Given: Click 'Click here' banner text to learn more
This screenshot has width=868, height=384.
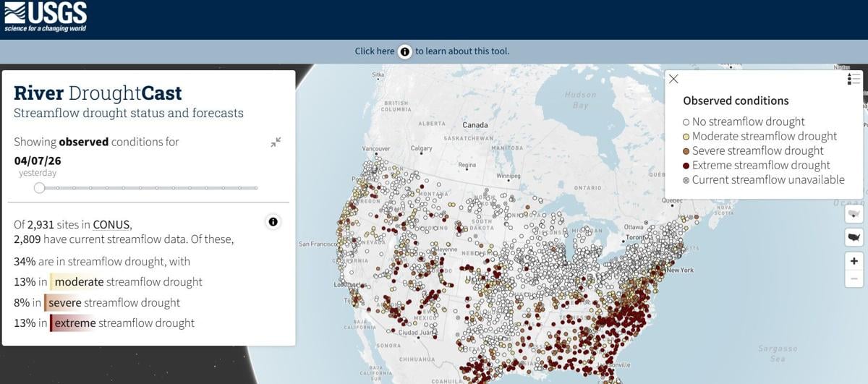Looking at the screenshot, I should pyautogui.click(x=374, y=51).
